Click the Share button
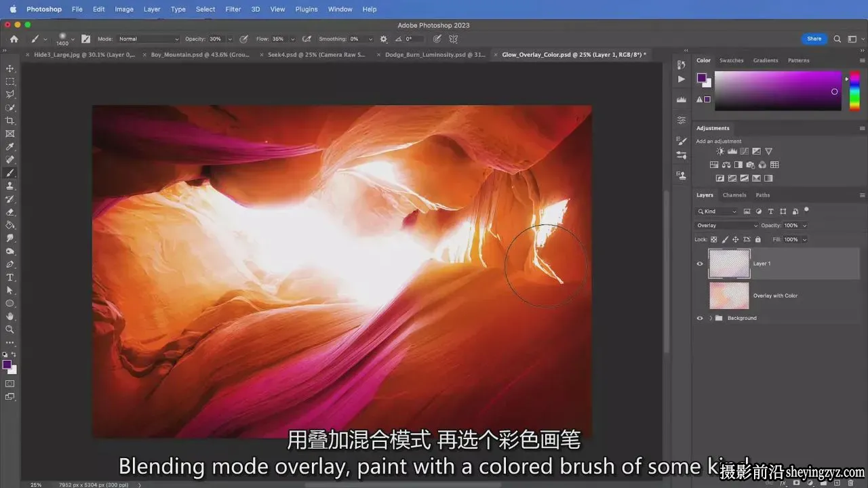 point(814,39)
